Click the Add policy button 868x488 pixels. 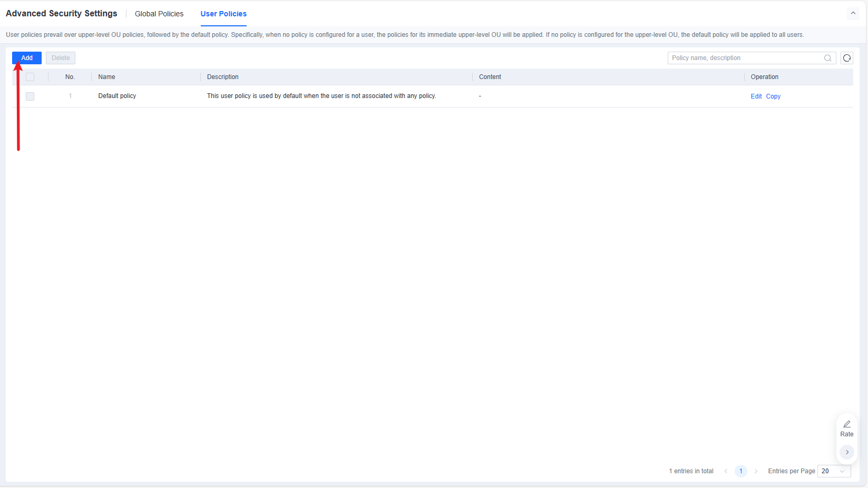tap(27, 58)
